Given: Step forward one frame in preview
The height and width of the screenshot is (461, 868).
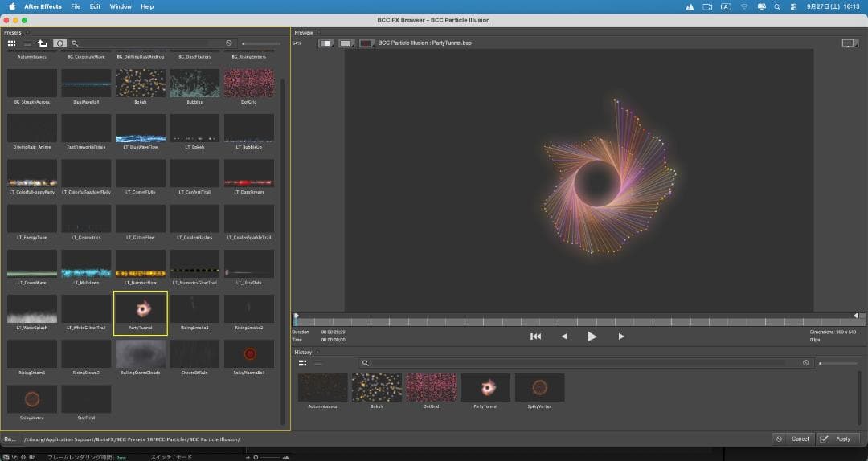Looking at the screenshot, I should (x=620, y=337).
